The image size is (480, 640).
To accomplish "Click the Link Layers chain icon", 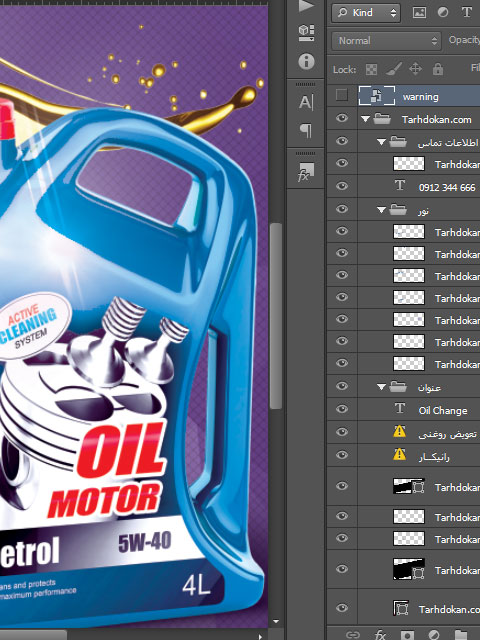I will (353, 635).
